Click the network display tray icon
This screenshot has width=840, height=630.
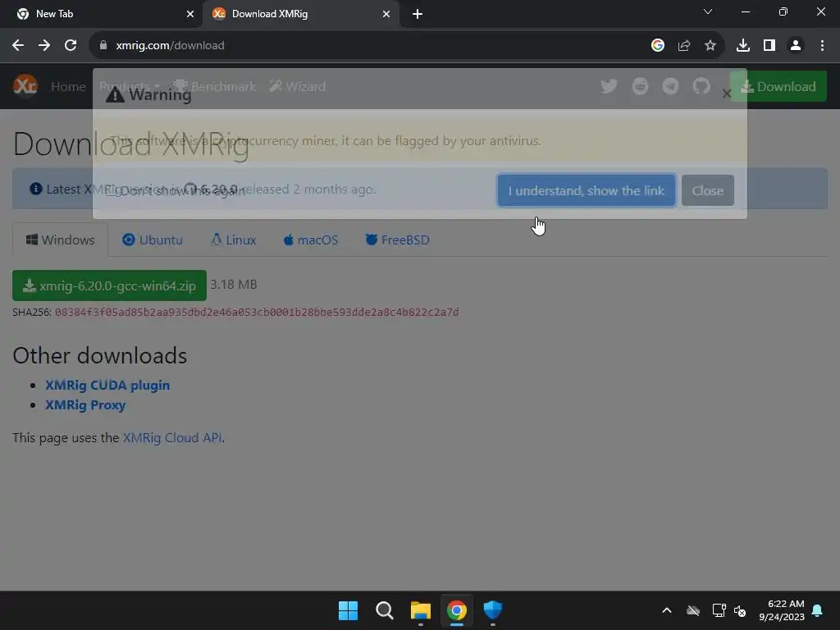click(x=719, y=610)
